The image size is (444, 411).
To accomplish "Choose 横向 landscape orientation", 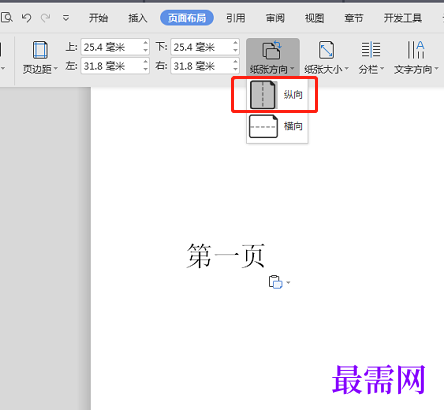I will 276,126.
